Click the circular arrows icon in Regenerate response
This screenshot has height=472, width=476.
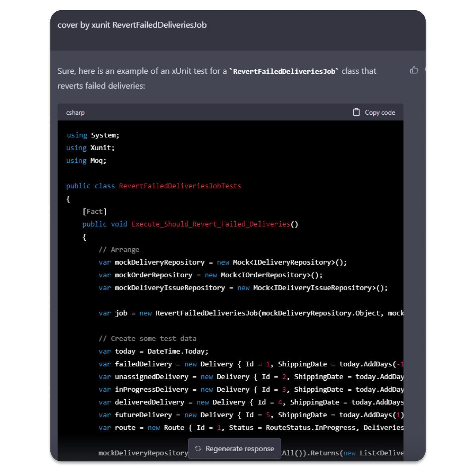198,448
